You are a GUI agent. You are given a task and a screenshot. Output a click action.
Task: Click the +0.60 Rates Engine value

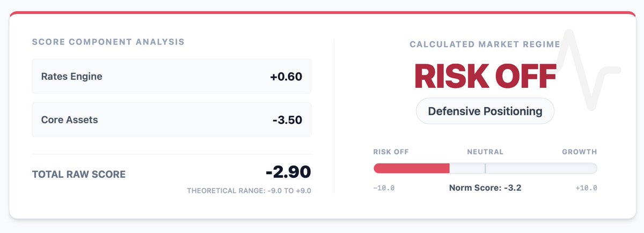286,77
